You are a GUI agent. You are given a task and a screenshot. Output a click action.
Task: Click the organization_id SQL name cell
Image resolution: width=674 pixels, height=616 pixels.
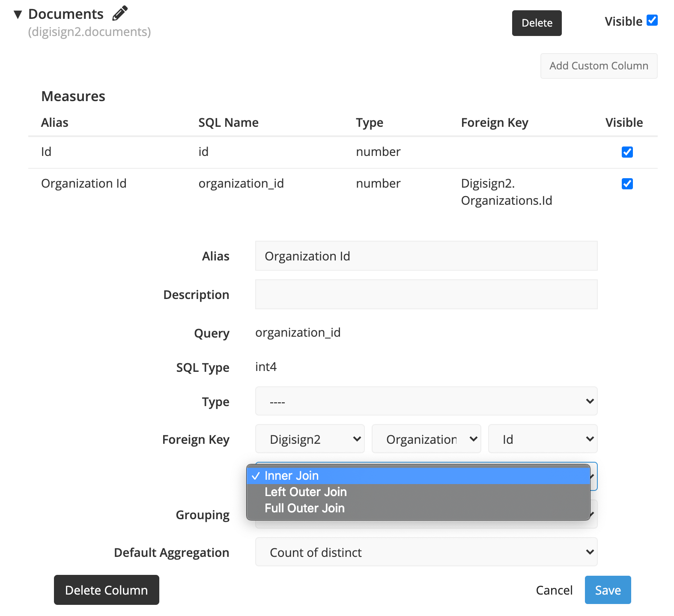click(241, 184)
